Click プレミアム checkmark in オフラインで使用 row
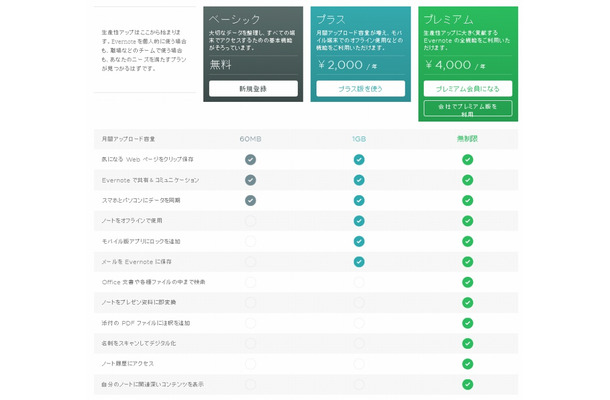The height and width of the screenshot is (400, 610). [468, 221]
